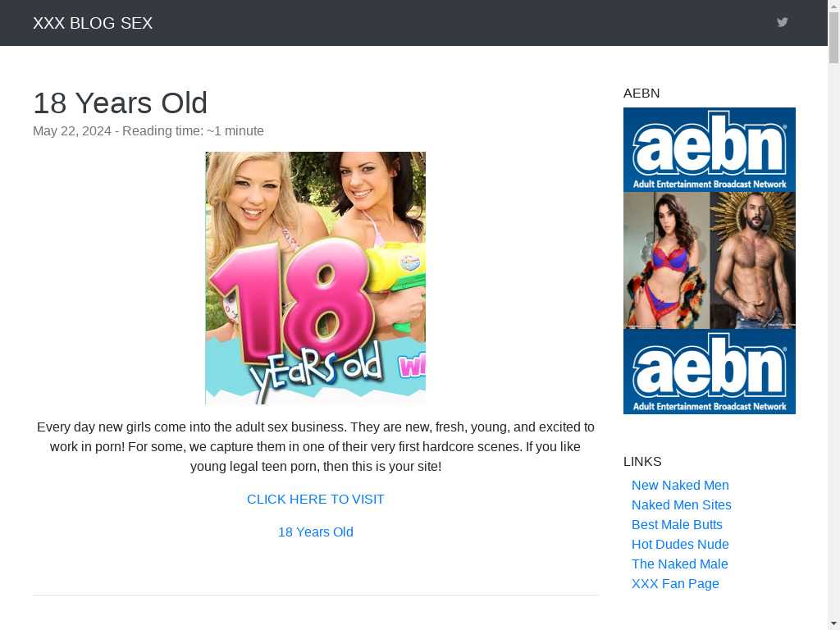This screenshot has height=630, width=840.
Task: Click the scrollbar down arrow
Action: (x=834, y=624)
